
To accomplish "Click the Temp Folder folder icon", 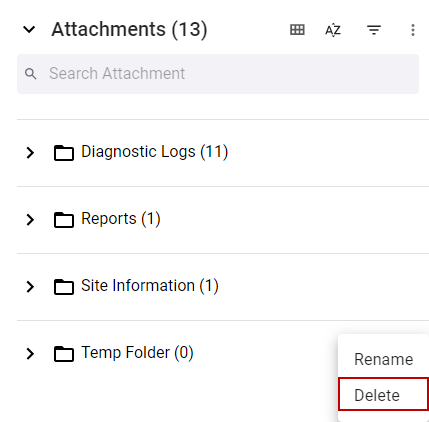I will [x=64, y=354].
